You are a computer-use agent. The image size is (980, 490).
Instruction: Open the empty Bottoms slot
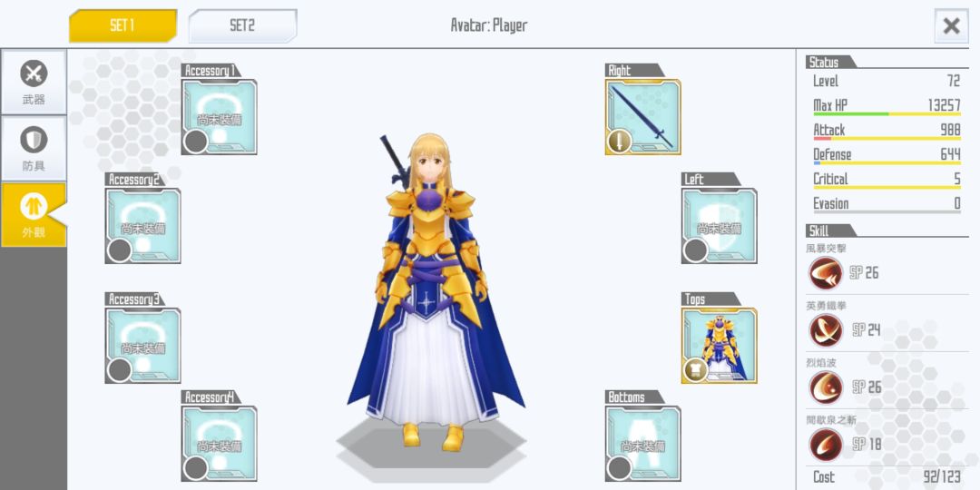(x=643, y=444)
